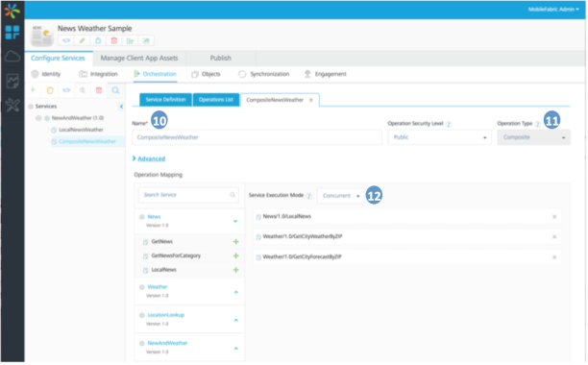Click the export app icon

coord(130,40)
